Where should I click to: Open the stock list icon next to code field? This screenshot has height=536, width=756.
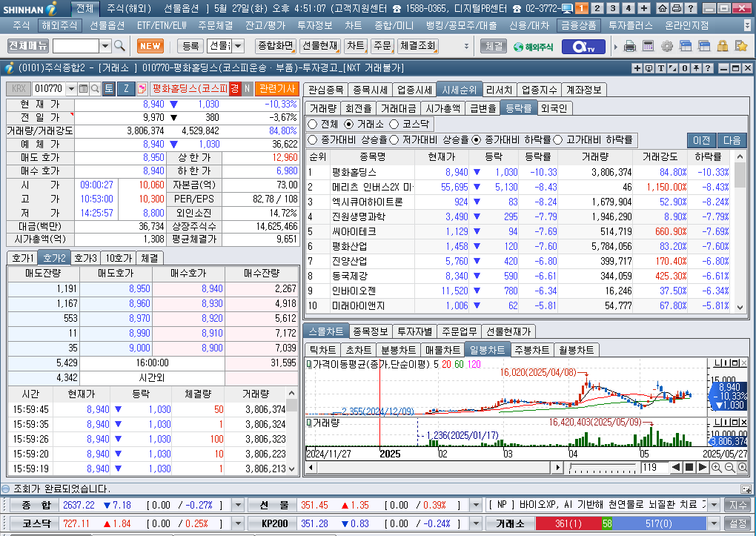click(84, 89)
